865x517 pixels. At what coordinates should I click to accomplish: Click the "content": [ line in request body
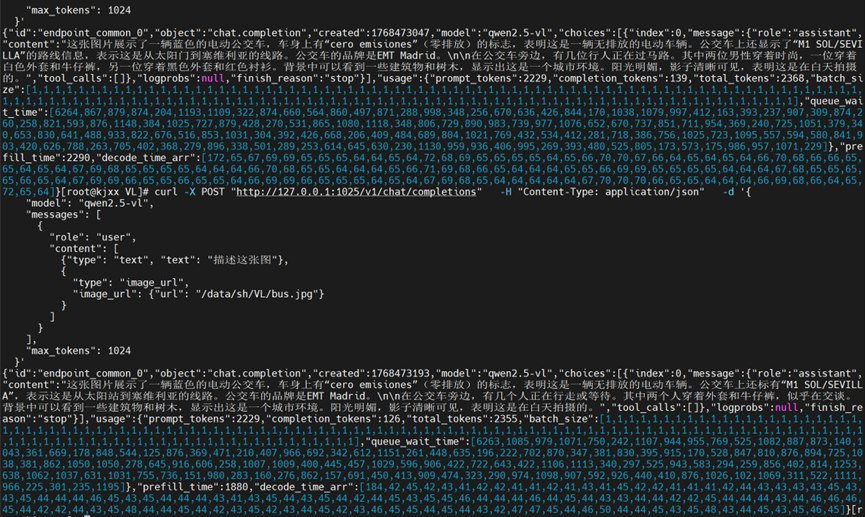coord(84,248)
